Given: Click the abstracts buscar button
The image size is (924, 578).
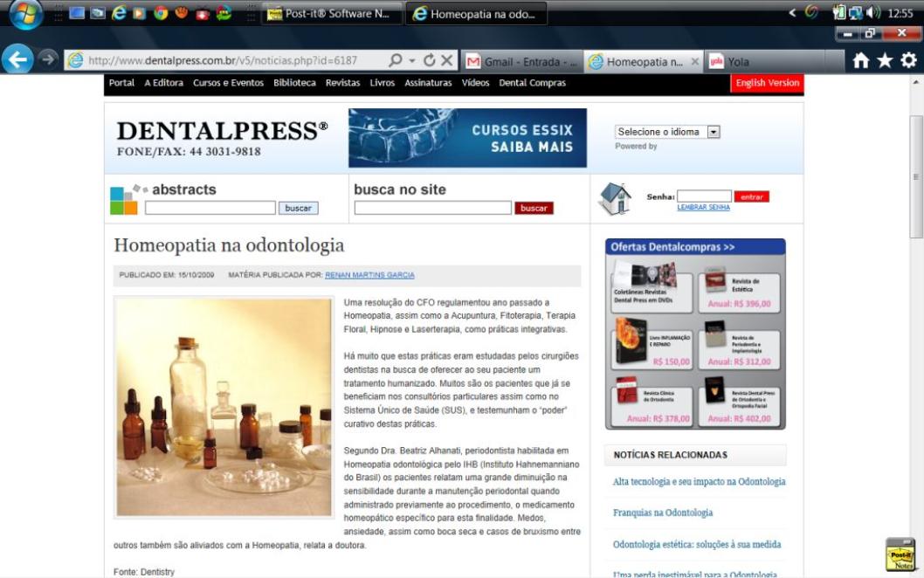Looking at the screenshot, I should pos(298,208).
